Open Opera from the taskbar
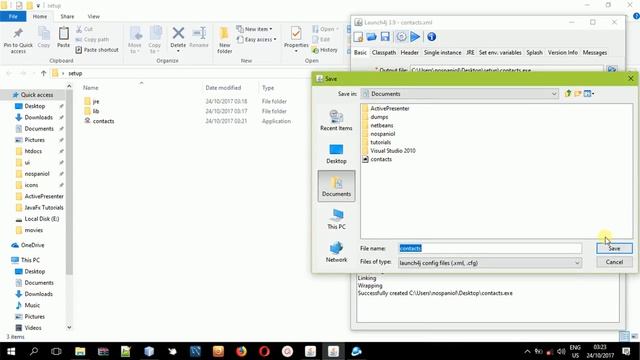Image resolution: width=640 pixels, height=360 pixels. [264, 351]
